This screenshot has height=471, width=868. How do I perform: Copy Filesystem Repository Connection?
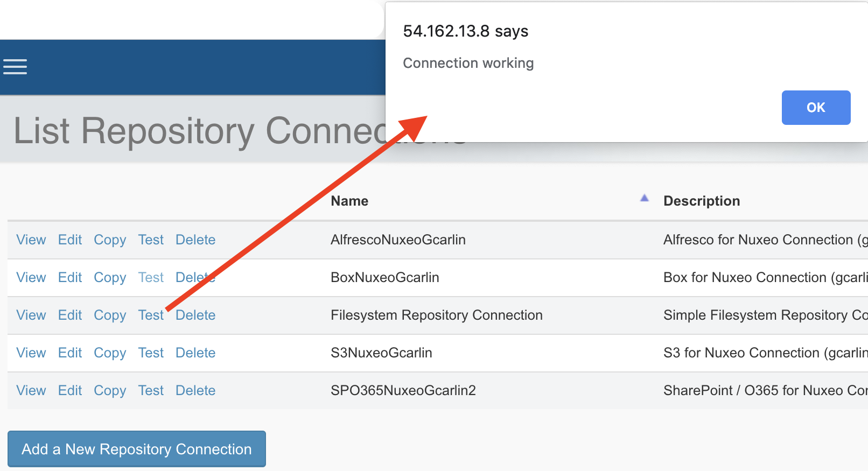click(110, 315)
